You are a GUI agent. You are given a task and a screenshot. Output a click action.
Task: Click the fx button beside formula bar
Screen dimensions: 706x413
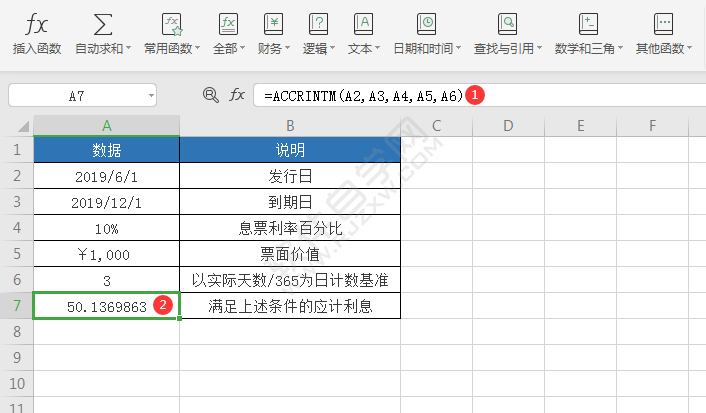[237, 95]
